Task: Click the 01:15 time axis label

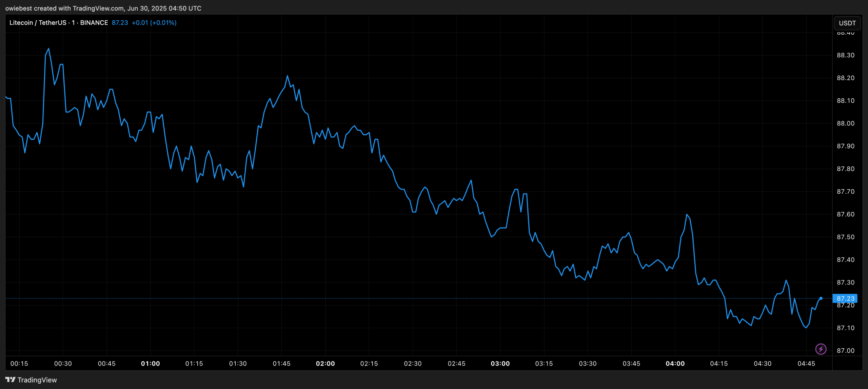Action: [194, 364]
